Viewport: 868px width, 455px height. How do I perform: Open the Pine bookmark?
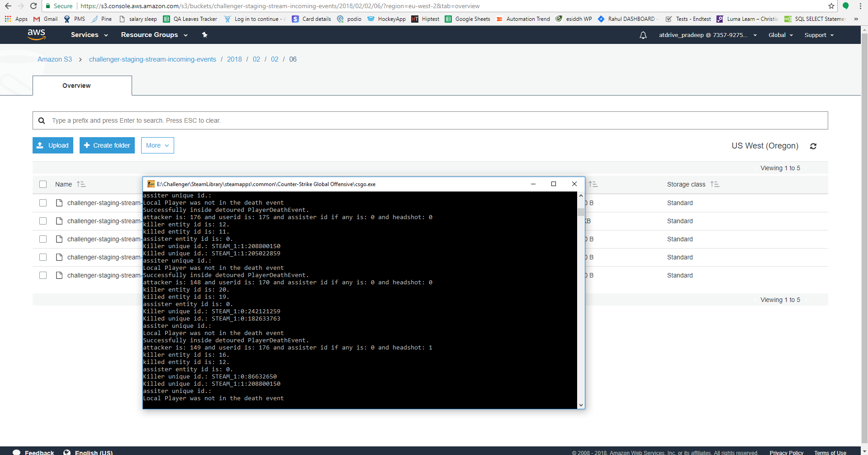click(x=102, y=19)
